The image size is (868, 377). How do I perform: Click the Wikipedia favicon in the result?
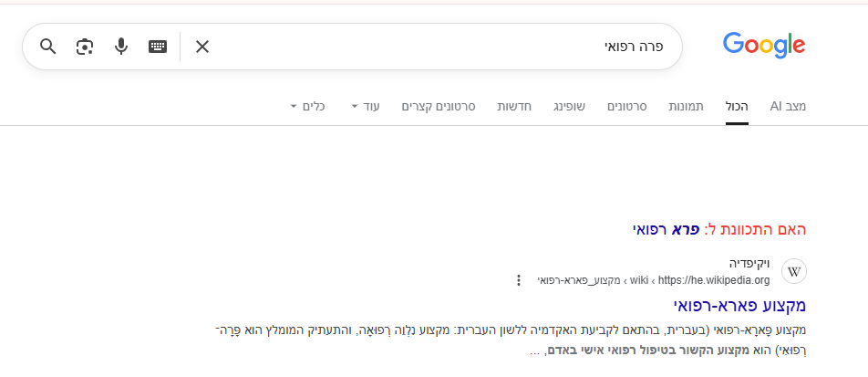(x=794, y=272)
